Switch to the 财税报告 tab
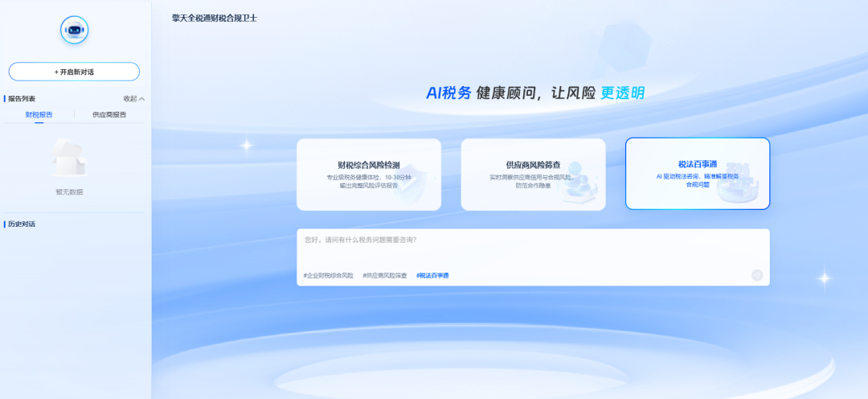868x399 pixels. (x=39, y=115)
